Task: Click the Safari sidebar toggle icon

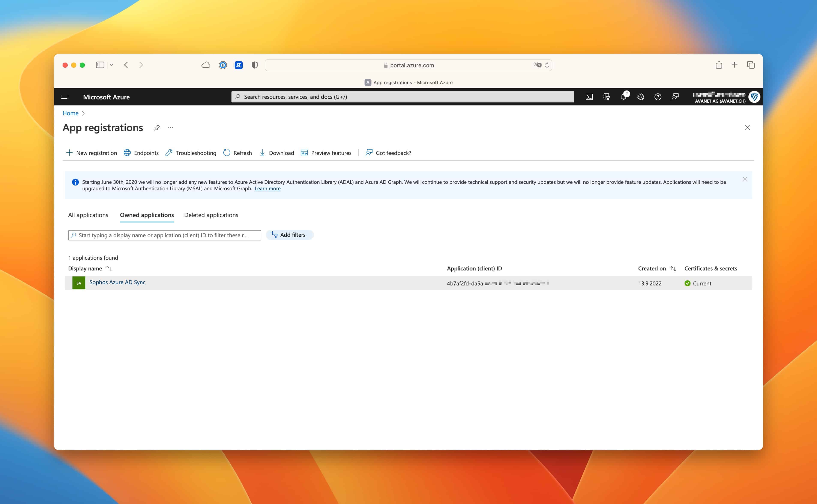Action: [x=100, y=65]
